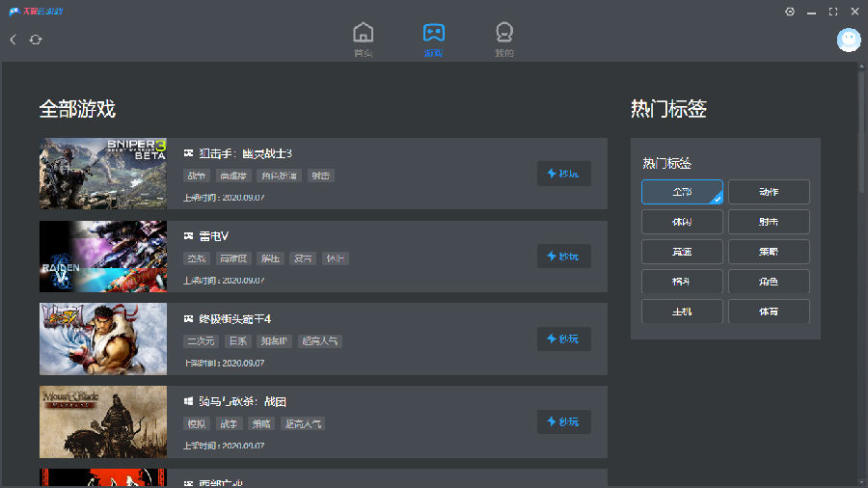The width and height of the screenshot is (868, 488).
Task: Click 超高人气 tag under 终极街头霸王4
Action: coord(320,340)
